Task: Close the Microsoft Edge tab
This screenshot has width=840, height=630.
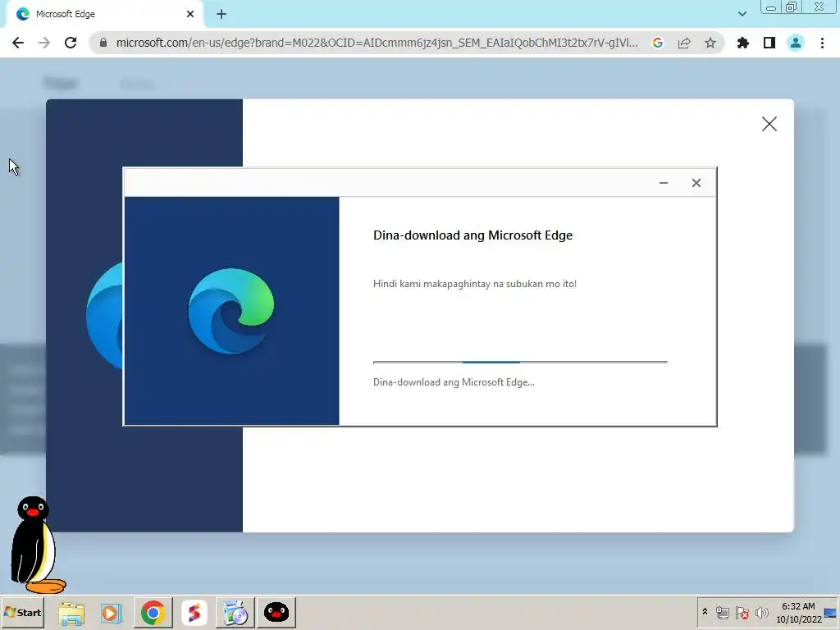Action: click(x=190, y=14)
